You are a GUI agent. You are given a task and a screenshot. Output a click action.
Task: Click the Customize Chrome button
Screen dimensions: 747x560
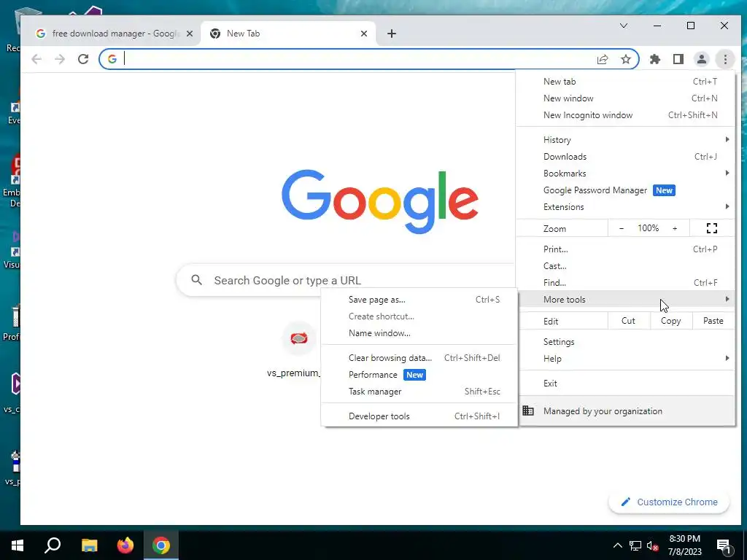669,502
